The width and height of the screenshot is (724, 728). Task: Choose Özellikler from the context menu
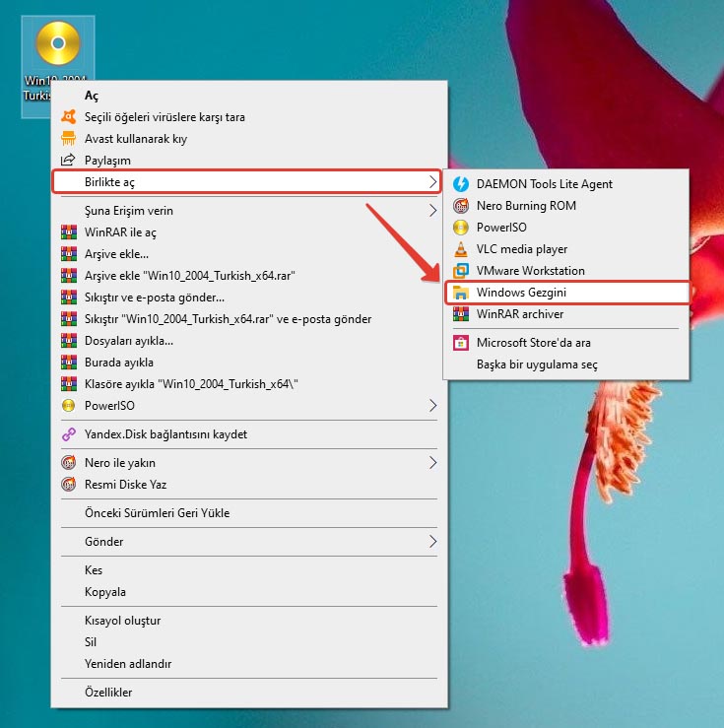pyautogui.click(x=108, y=693)
